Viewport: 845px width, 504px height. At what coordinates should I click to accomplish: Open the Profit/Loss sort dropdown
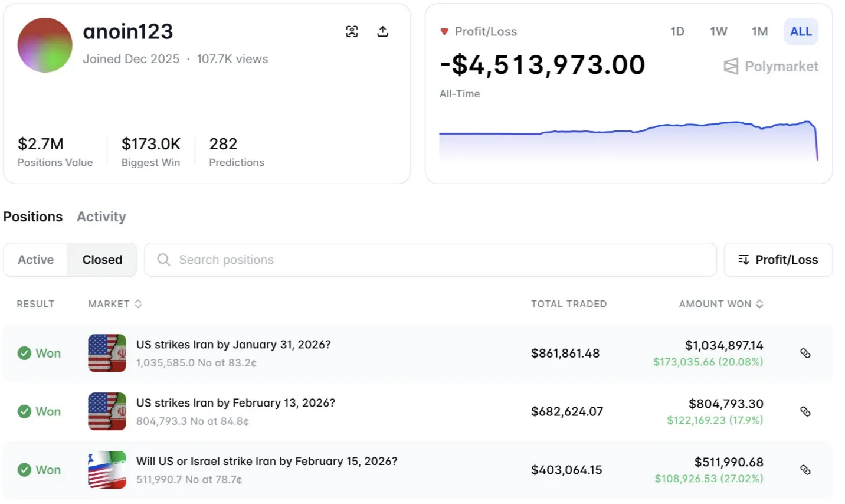[778, 260]
